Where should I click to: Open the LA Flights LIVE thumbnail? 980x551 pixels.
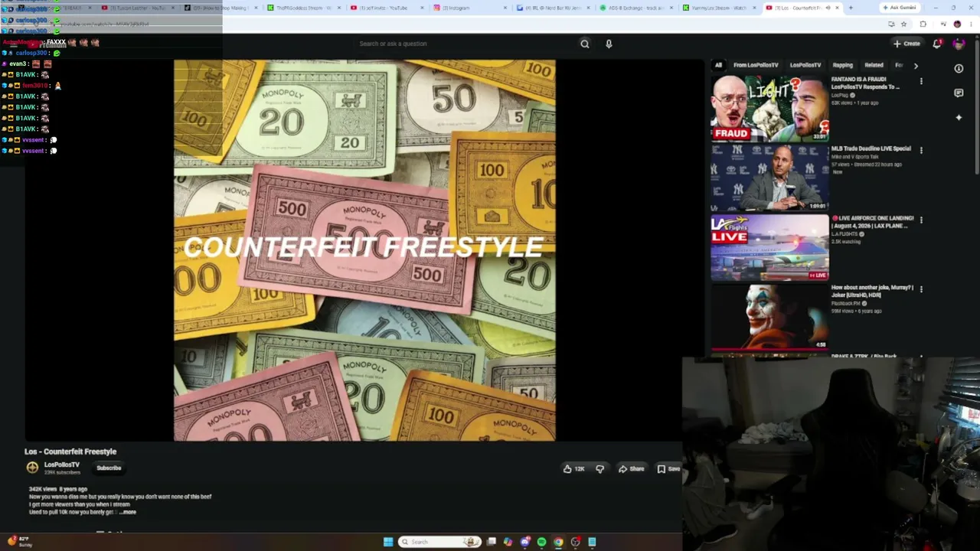click(x=769, y=247)
